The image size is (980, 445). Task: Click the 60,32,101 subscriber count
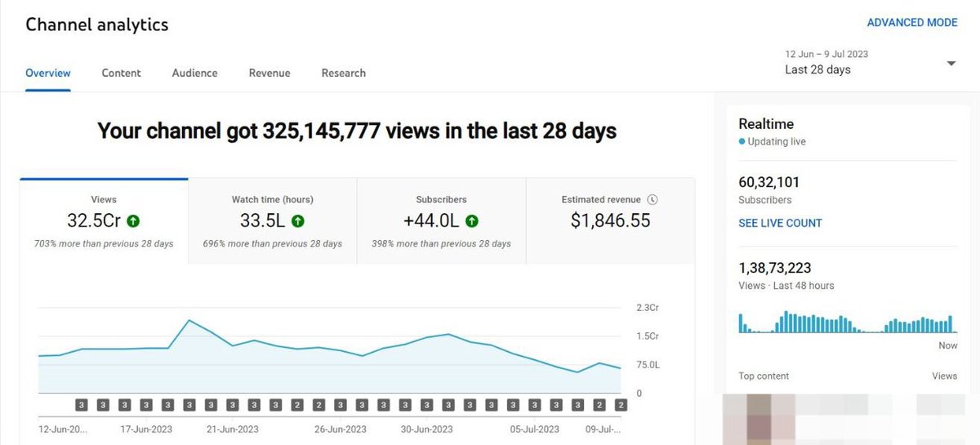768,183
